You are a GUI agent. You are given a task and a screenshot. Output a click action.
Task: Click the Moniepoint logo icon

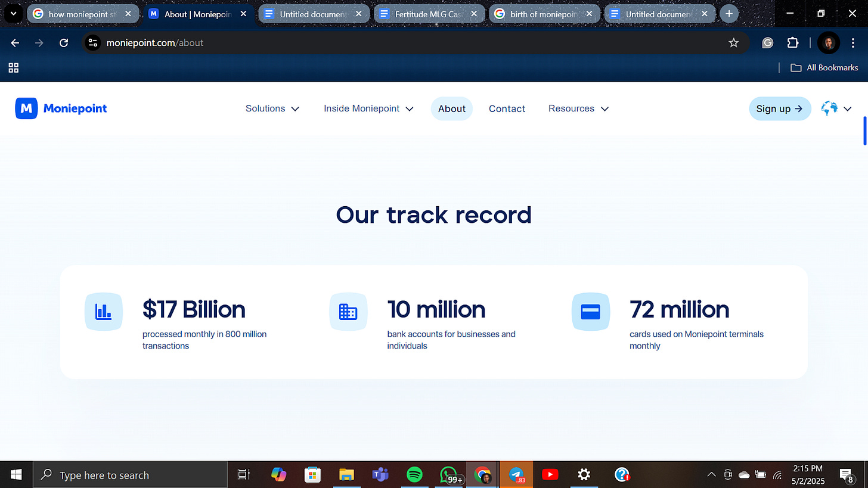[x=26, y=108]
